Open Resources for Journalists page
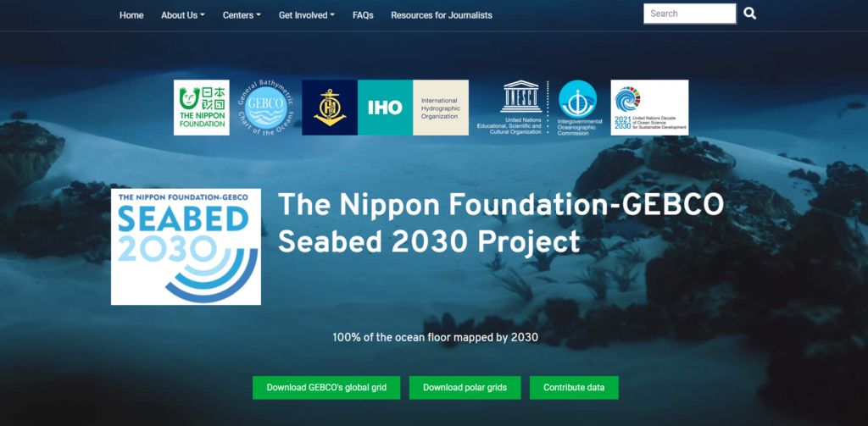 [442, 15]
